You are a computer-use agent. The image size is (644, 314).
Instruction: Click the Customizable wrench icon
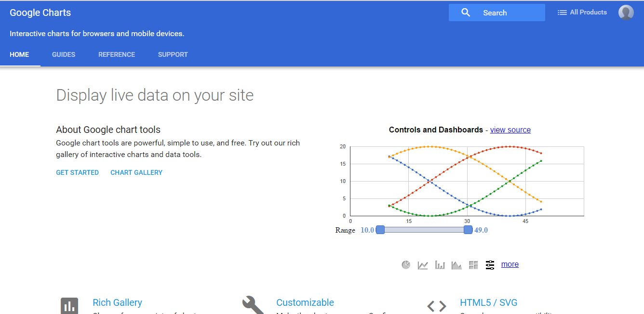[253, 305]
